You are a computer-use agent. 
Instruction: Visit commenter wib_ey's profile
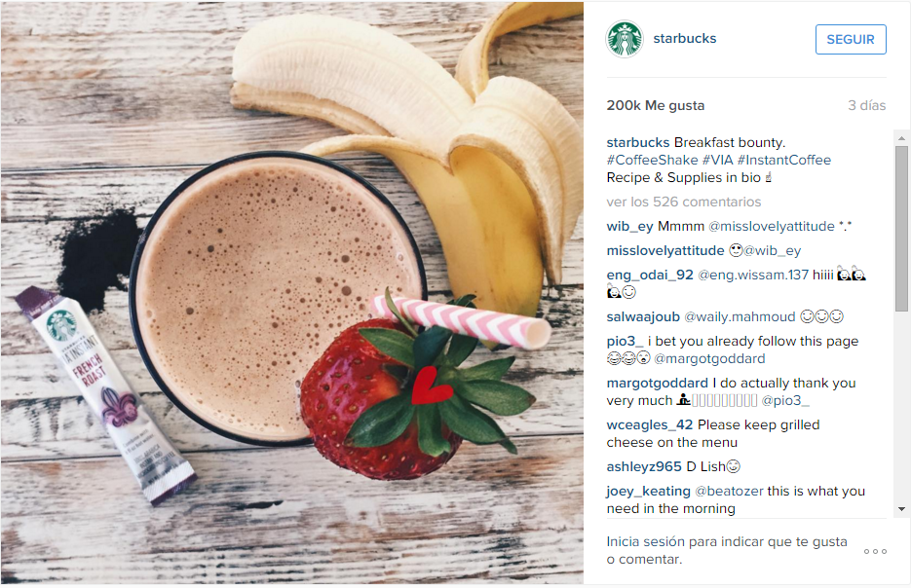click(x=629, y=227)
